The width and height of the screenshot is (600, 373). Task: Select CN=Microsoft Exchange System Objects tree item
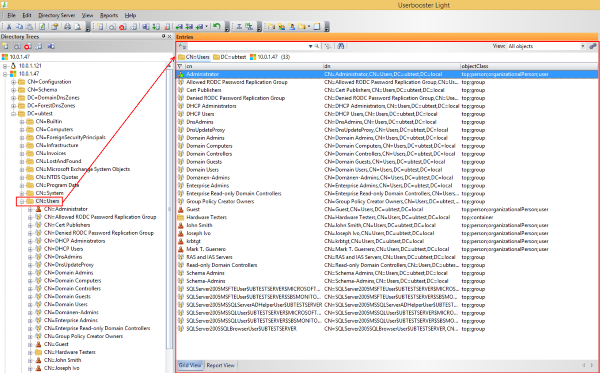click(83, 169)
